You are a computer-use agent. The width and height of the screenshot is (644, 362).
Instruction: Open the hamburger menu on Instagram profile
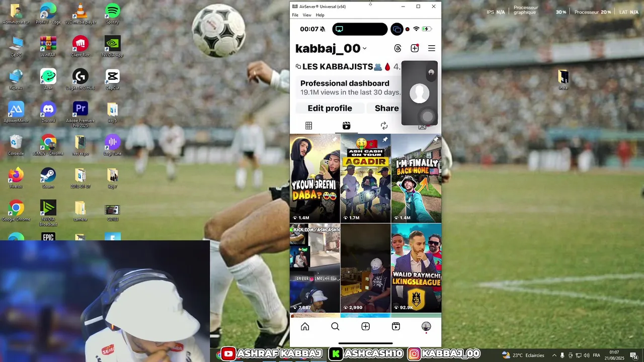coord(432,48)
